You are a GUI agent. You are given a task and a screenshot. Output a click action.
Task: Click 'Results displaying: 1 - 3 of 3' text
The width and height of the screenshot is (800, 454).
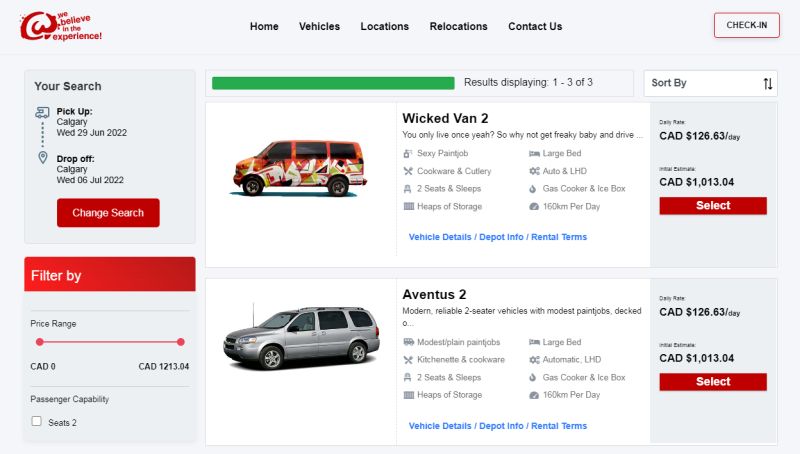528,83
